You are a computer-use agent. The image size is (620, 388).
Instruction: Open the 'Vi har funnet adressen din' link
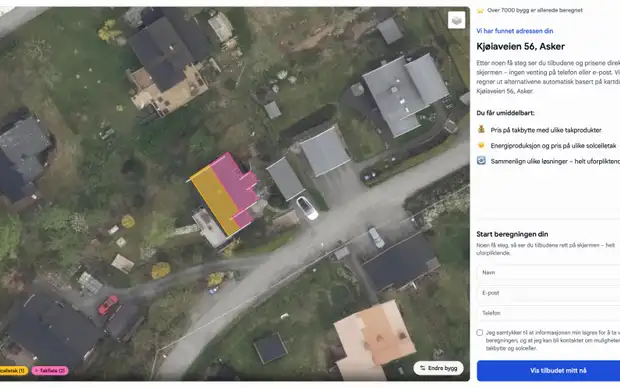coord(514,31)
